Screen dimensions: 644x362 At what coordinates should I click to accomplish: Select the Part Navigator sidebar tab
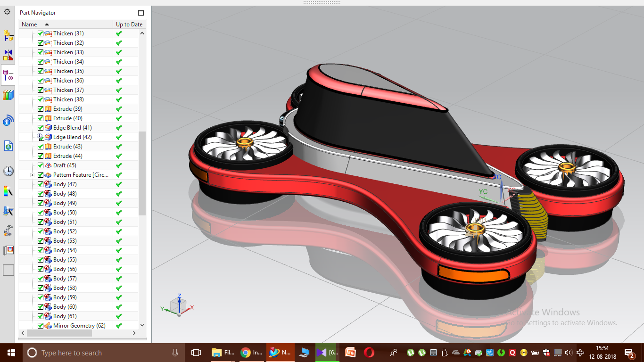point(8,74)
